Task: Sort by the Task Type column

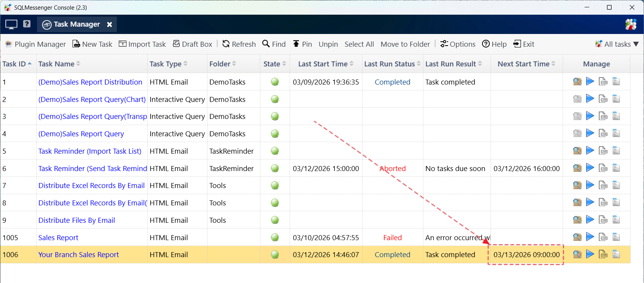Action: 169,64
